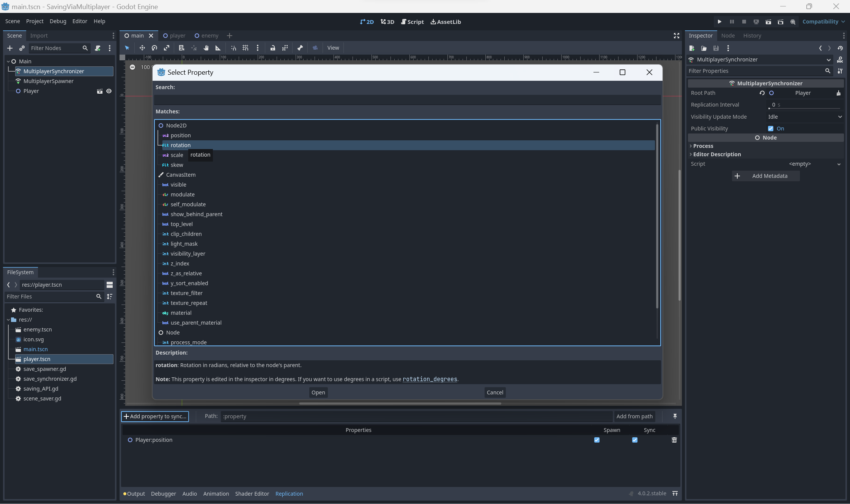Save the current resource via the floppy icon
The width and height of the screenshot is (850, 504).
coord(716,49)
